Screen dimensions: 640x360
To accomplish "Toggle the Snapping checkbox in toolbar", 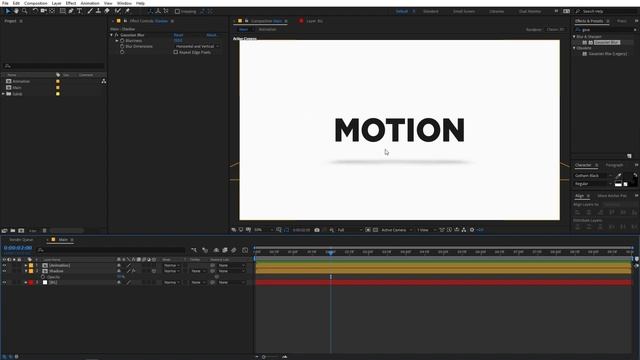I will pos(177,11).
